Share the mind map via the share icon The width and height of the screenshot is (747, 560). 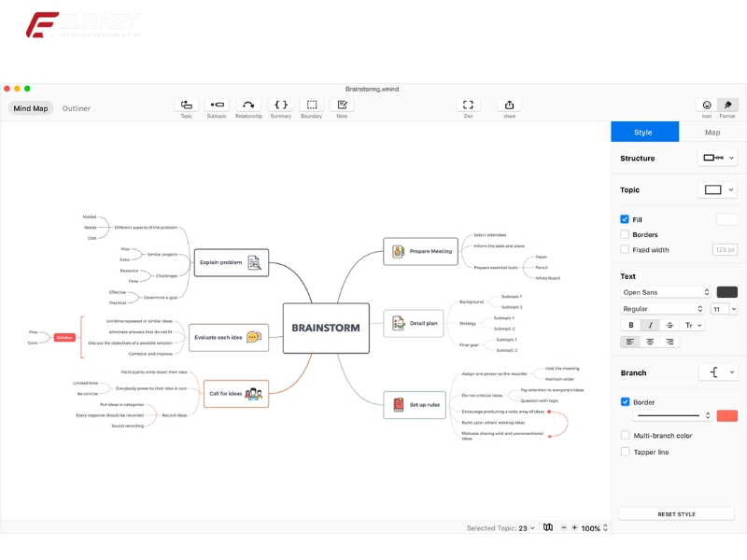(508, 106)
